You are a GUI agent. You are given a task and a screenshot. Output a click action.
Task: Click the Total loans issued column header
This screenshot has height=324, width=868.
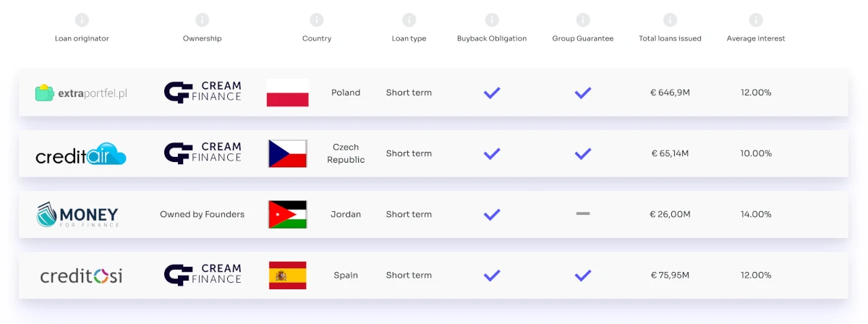(x=670, y=38)
